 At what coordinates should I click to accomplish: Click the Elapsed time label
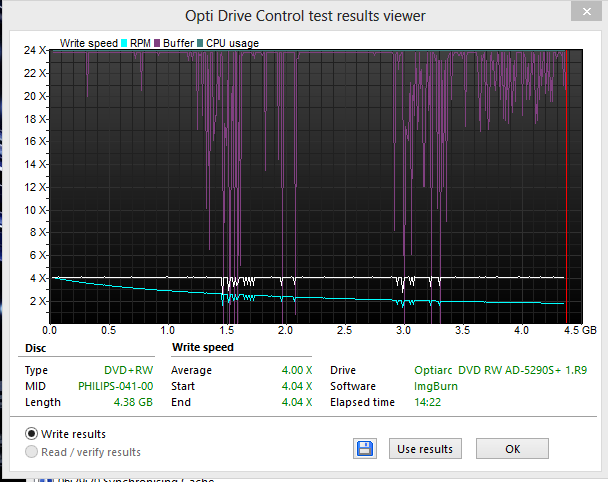[362, 402]
